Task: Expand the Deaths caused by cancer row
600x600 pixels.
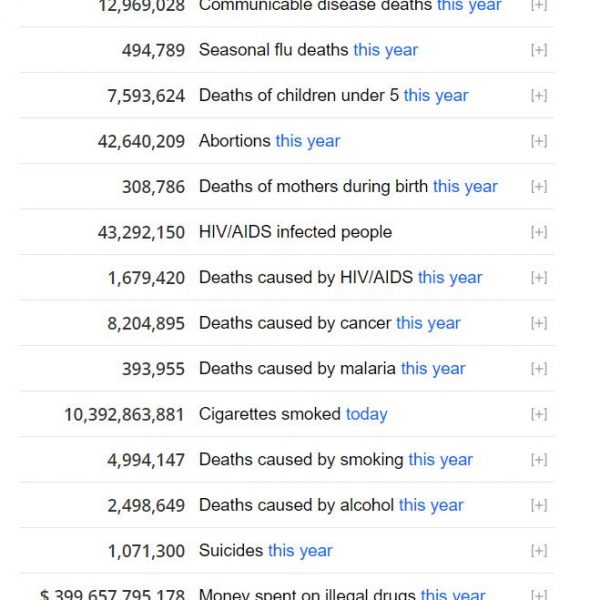Action: tap(538, 323)
